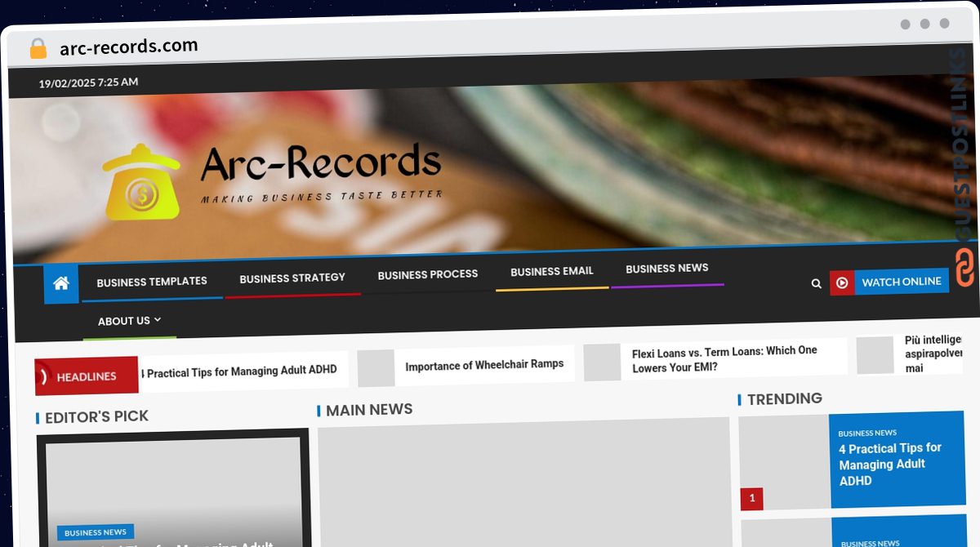
Task: Click the arc-records.com address bar
Action: point(128,47)
